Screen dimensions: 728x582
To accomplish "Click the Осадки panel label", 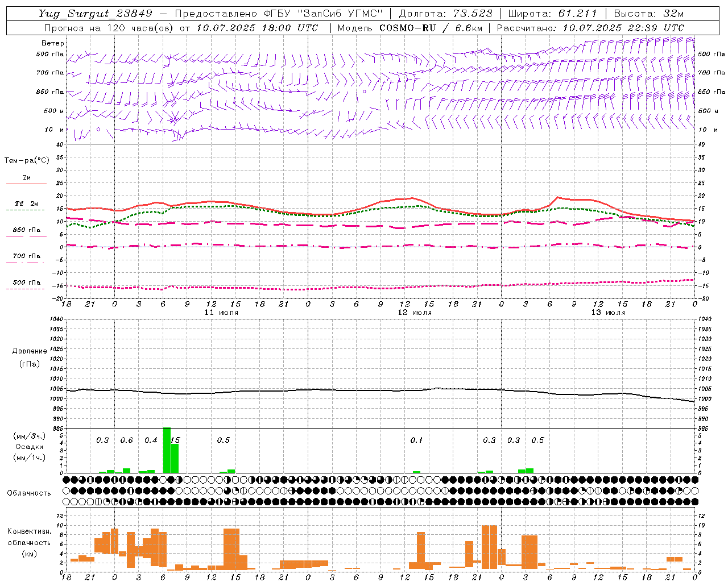I will (29, 447).
